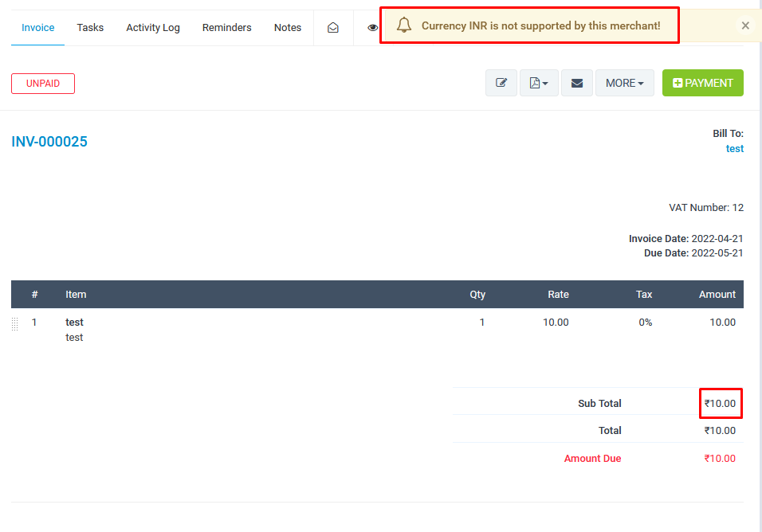Switch to the Tasks tab

pyautogui.click(x=90, y=27)
